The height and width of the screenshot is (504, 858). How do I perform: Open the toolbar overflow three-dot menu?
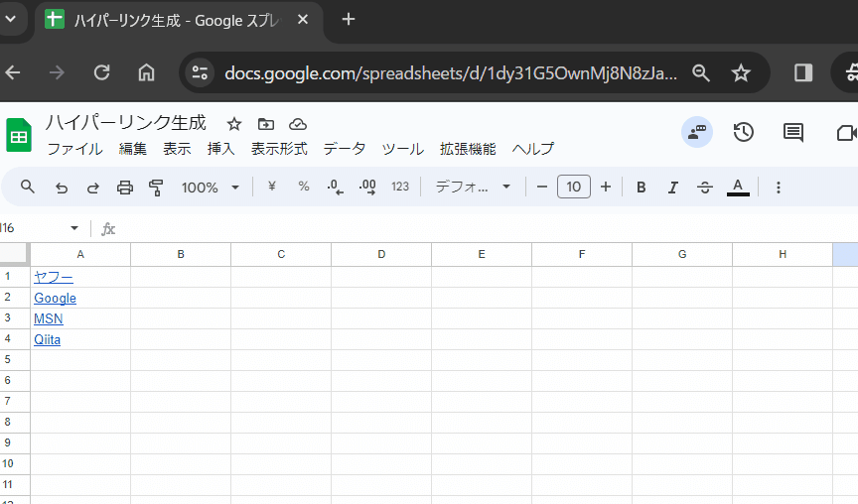(x=779, y=188)
